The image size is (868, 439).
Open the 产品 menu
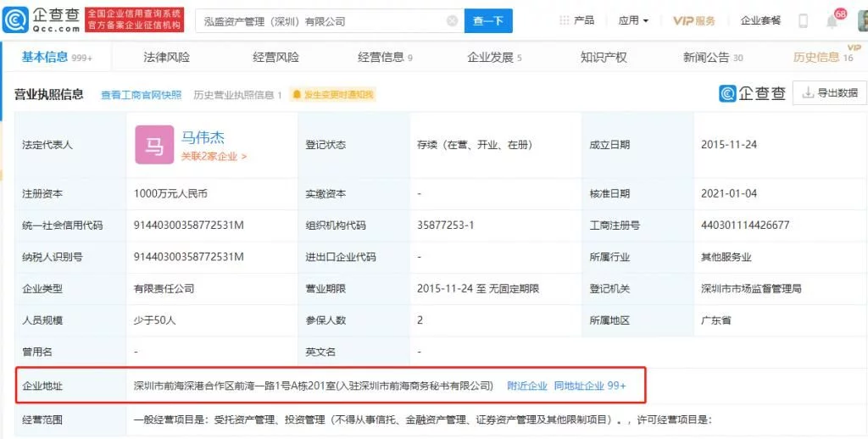pyautogui.click(x=584, y=20)
